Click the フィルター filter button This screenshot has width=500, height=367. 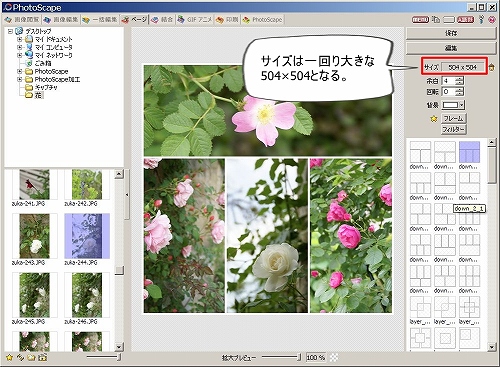tap(453, 129)
